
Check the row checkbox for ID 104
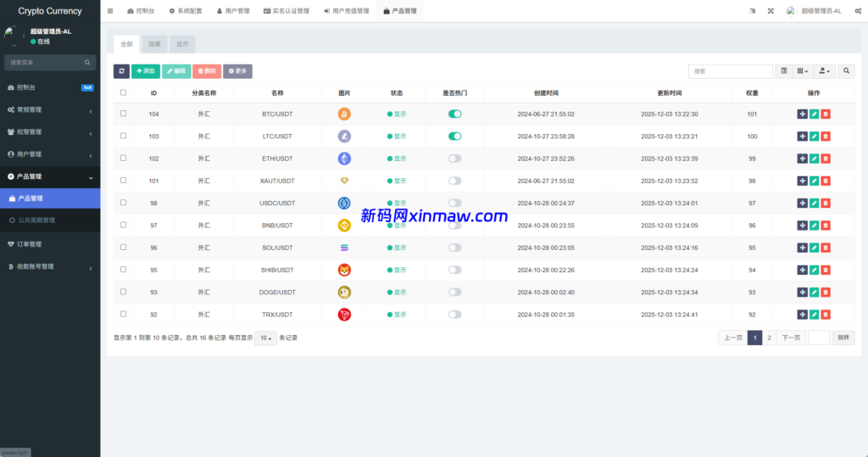click(x=124, y=114)
